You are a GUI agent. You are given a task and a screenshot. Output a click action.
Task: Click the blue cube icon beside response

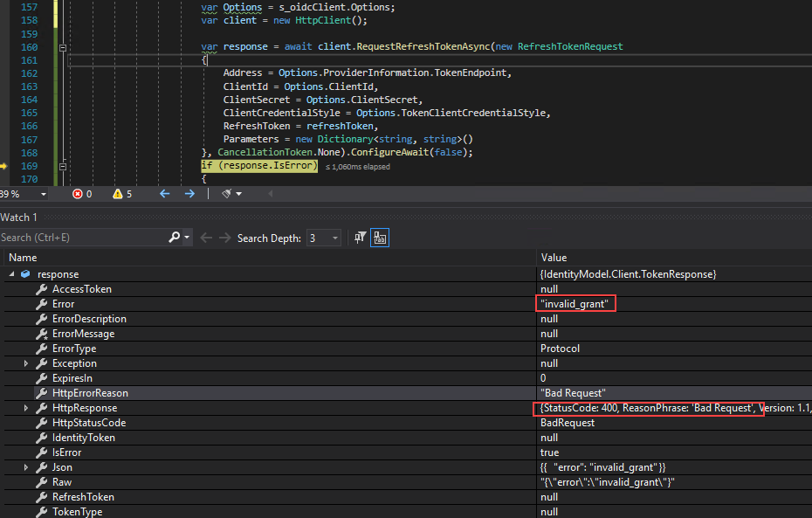(25, 274)
